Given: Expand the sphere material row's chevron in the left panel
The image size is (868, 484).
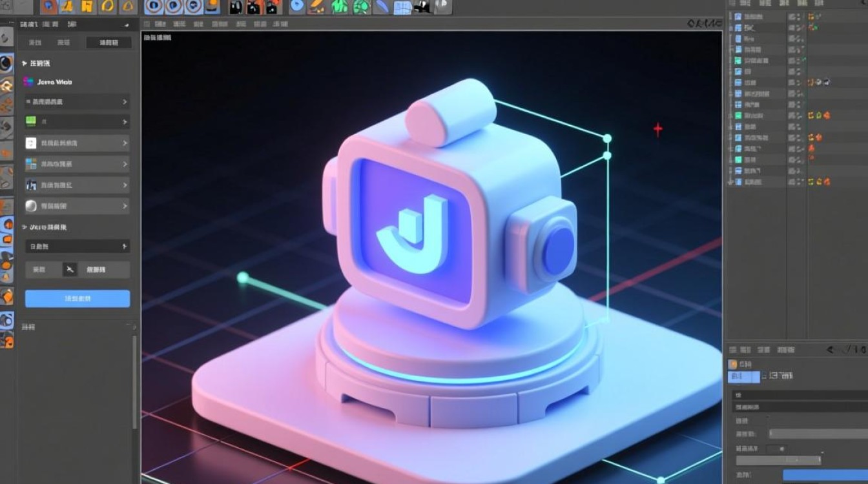Looking at the screenshot, I should point(124,206).
